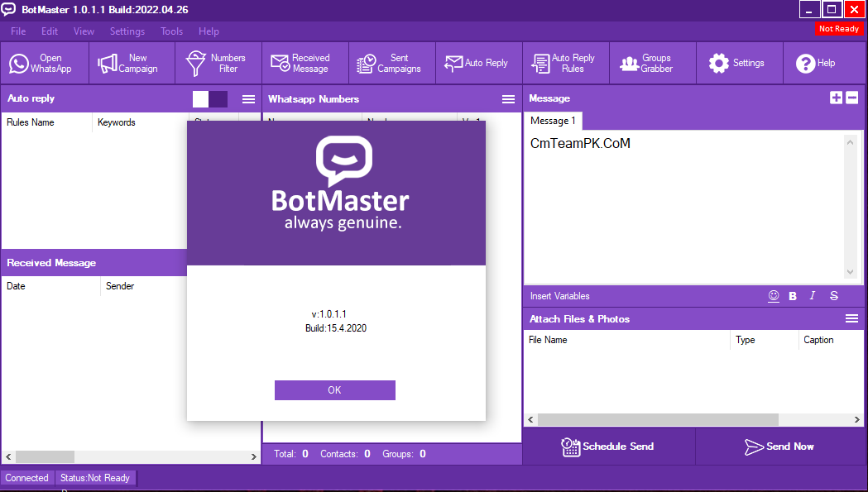Click the v:1.0.1.1 version text

click(x=328, y=313)
